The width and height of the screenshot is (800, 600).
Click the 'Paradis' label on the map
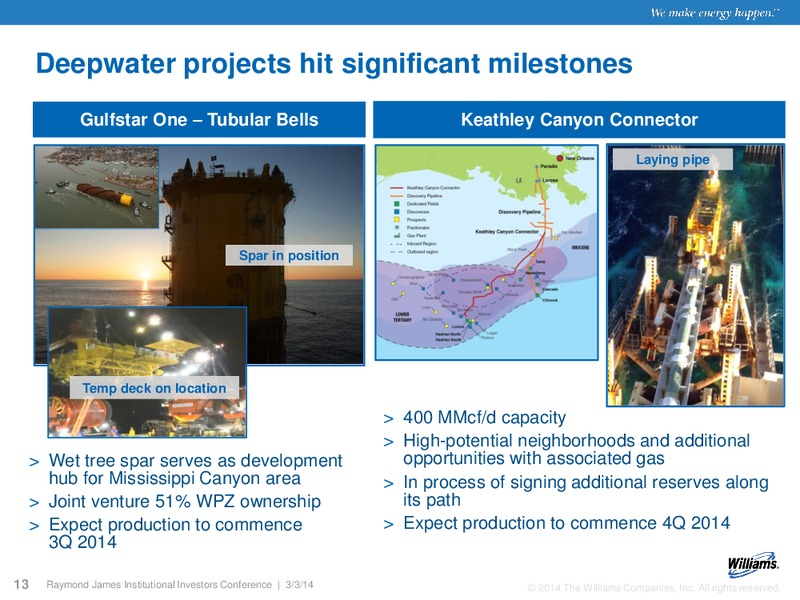(549, 166)
